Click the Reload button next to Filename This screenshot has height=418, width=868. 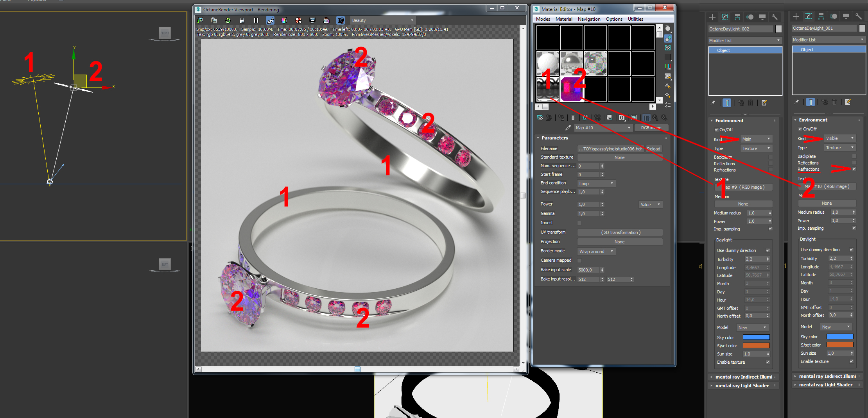click(x=653, y=149)
